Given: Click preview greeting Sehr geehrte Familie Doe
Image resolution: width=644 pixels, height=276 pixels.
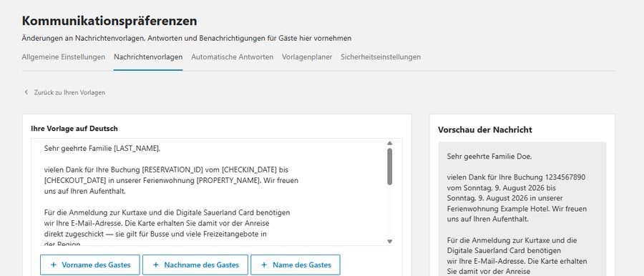Looking at the screenshot, I should pos(489,157).
